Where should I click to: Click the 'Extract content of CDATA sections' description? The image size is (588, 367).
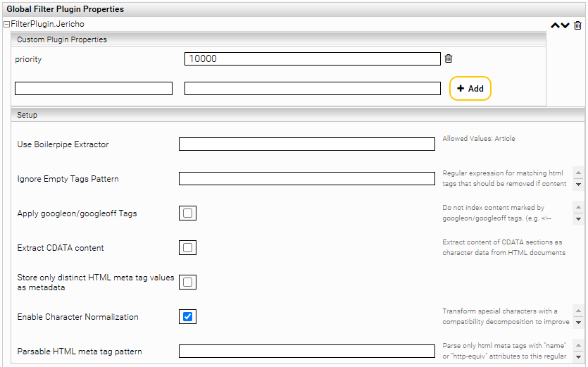[x=503, y=247]
